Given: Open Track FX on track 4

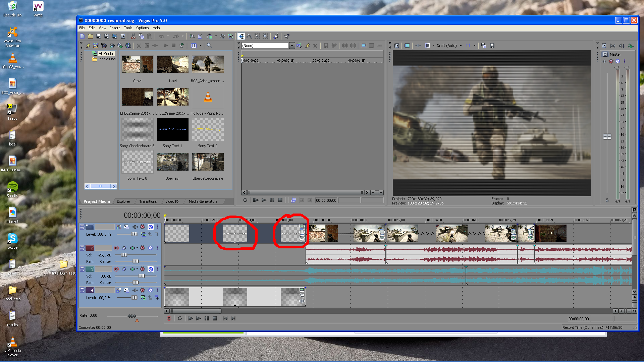Looking at the screenshot, I should pos(142,290).
